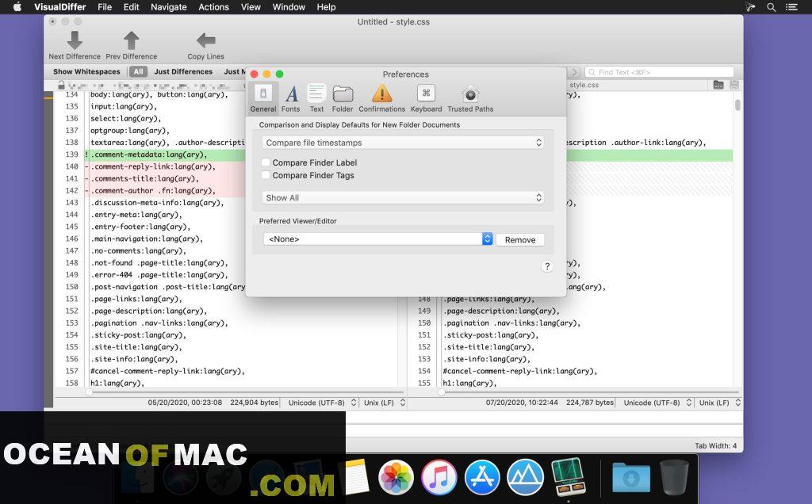Click the Find Text search field

pos(659,72)
